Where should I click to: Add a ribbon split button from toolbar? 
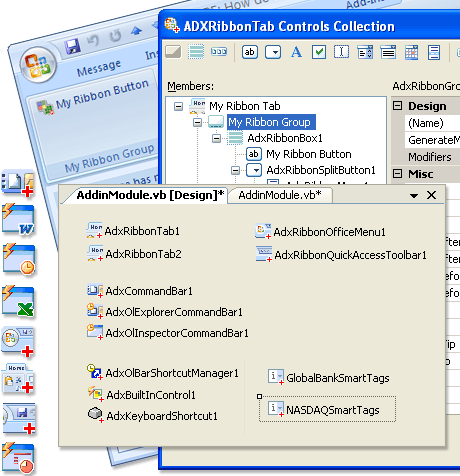(x=273, y=52)
